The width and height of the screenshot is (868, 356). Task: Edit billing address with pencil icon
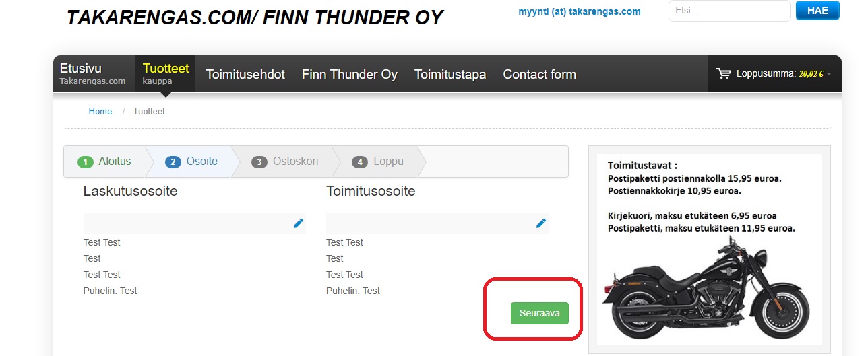pos(299,223)
